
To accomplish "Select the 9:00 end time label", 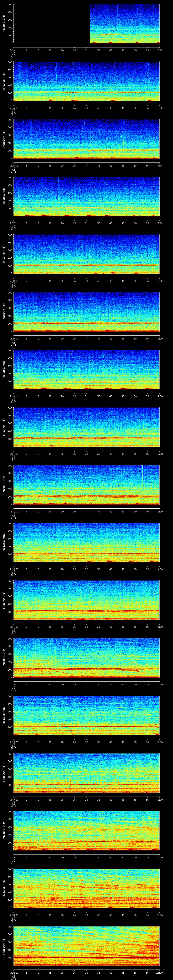I will click(160, 281).
